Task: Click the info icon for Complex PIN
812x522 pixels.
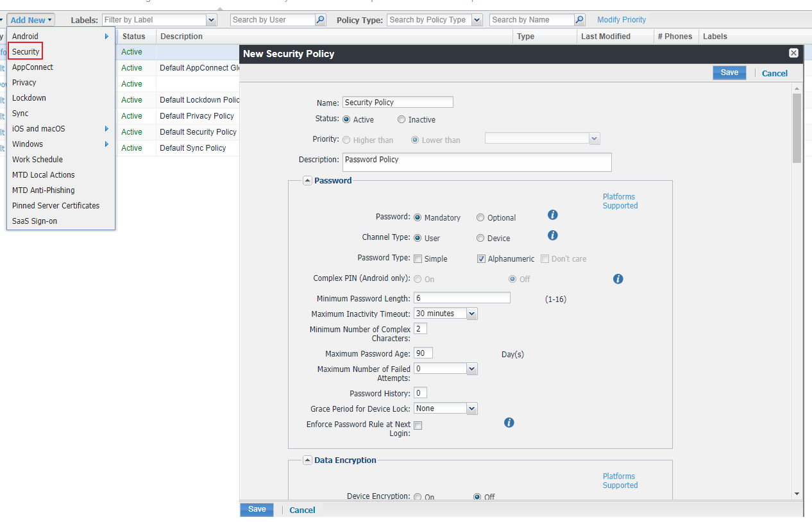Action: pos(618,279)
